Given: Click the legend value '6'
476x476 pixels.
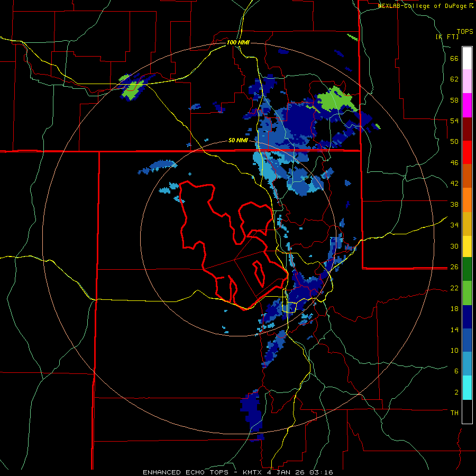Looking at the screenshot, I should pyautogui.click(x=456, y=371).
